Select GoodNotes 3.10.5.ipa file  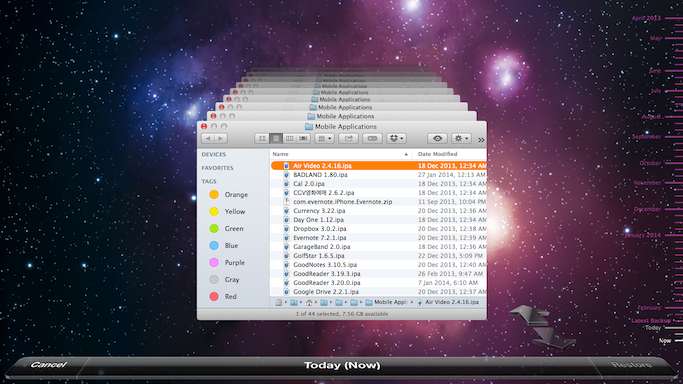pos(379,265)
